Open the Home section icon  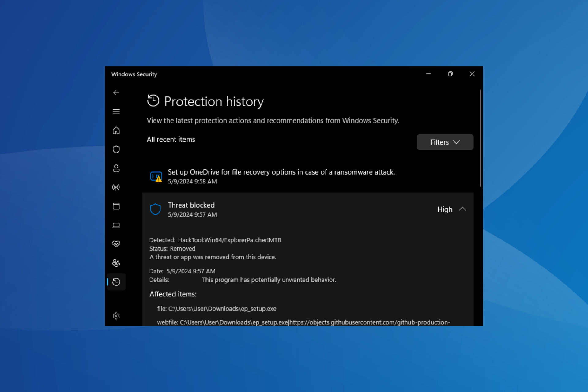click(116, 130)
